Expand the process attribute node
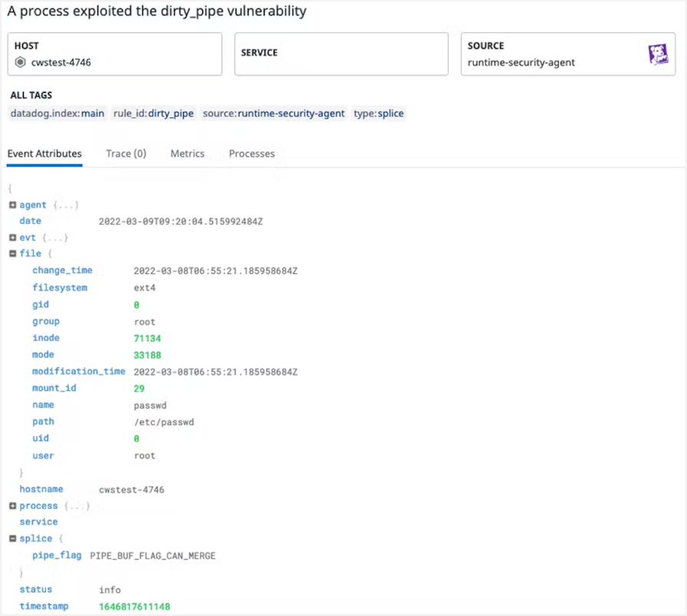 coord(12,506)
